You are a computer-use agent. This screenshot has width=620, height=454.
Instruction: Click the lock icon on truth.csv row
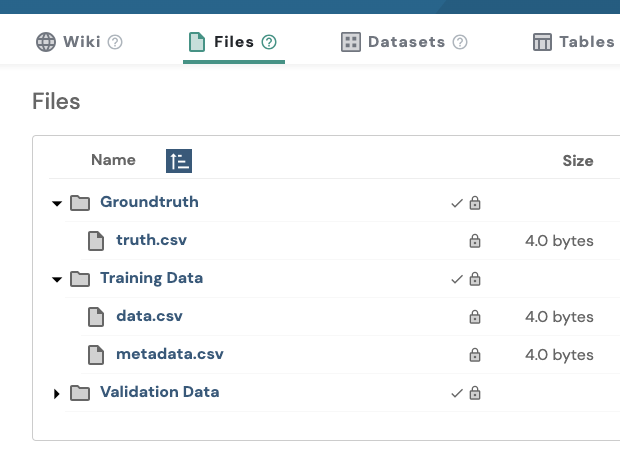click(475, 241)
